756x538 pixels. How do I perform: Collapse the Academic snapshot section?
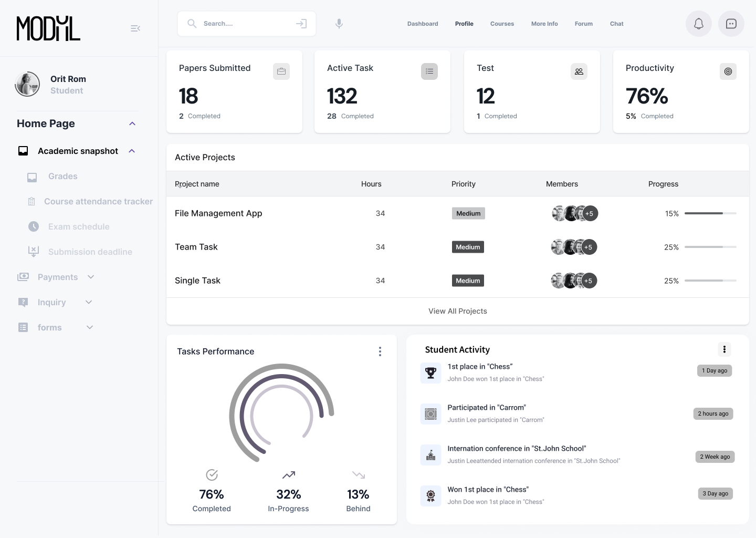tap(132, 151)
